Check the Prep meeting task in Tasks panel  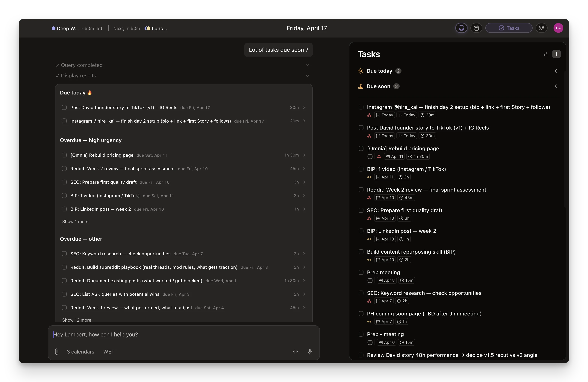pyautogui.click(x=361, y=272)
